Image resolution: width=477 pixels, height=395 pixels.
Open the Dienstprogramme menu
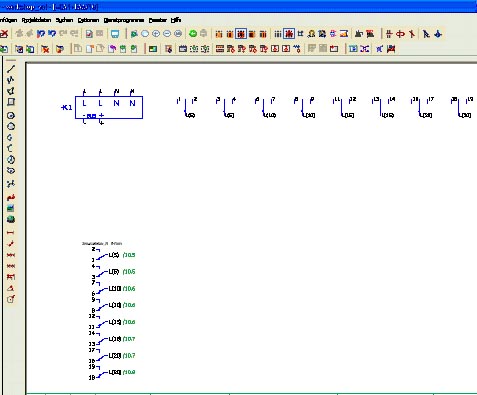click(x=124, y=20)
